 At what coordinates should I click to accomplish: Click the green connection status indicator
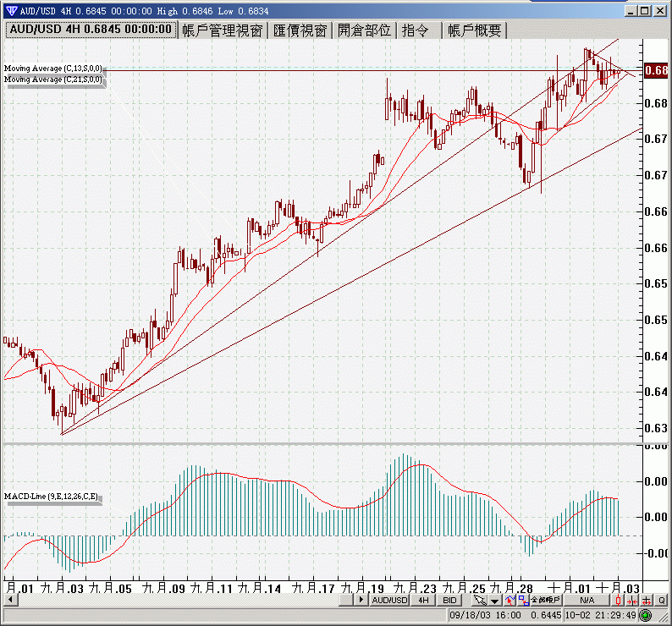pos(645,615)
